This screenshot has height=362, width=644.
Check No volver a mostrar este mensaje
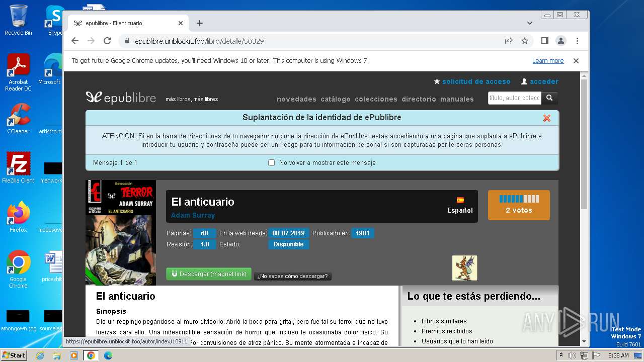point(272,163)
